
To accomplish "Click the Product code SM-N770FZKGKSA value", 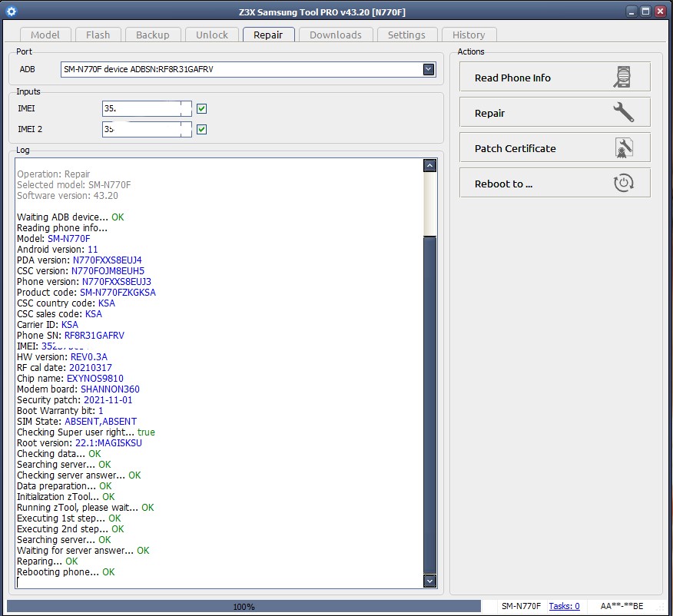I will [x=118, y=292].
